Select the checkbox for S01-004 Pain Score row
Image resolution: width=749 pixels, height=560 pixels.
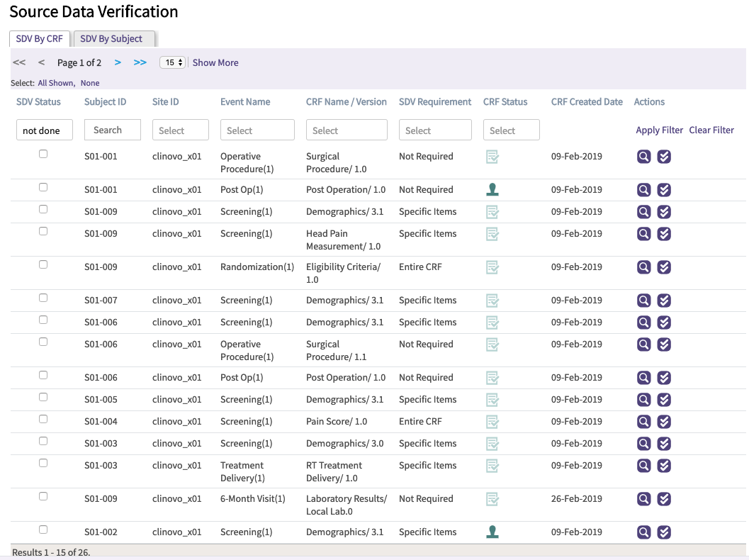click(43, 419)
